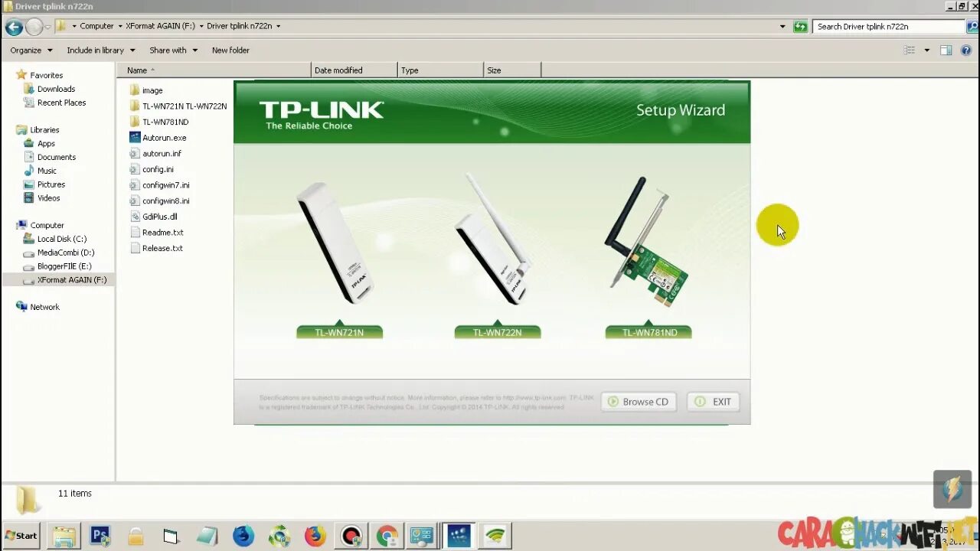Toggle the preview pane icon
The width and height of the screenshot is (980, 551).
(946, 51)
